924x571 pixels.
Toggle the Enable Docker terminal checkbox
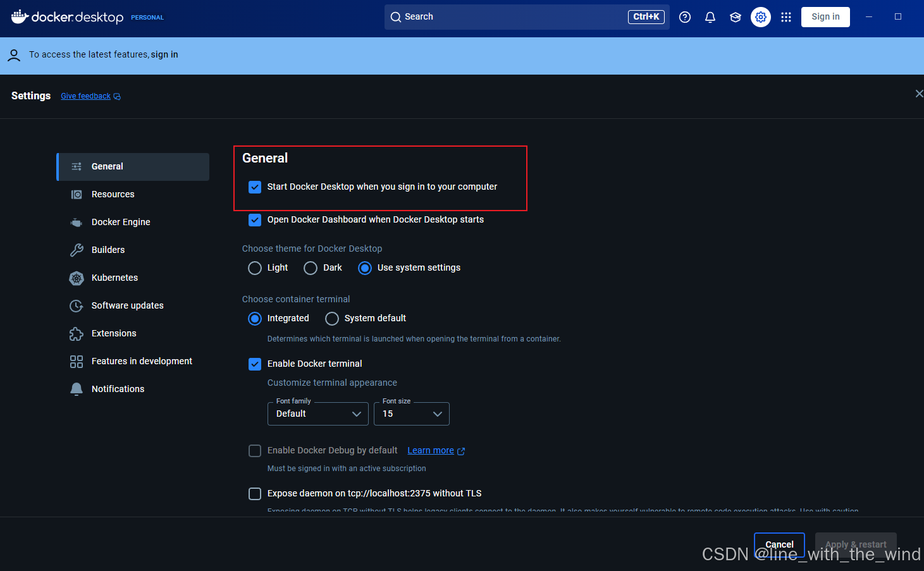point(255,364)
